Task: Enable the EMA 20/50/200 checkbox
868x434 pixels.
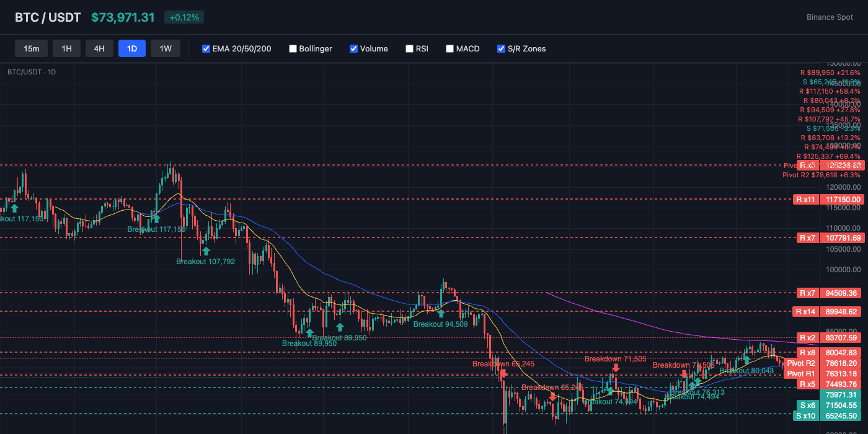Action: 206,48
